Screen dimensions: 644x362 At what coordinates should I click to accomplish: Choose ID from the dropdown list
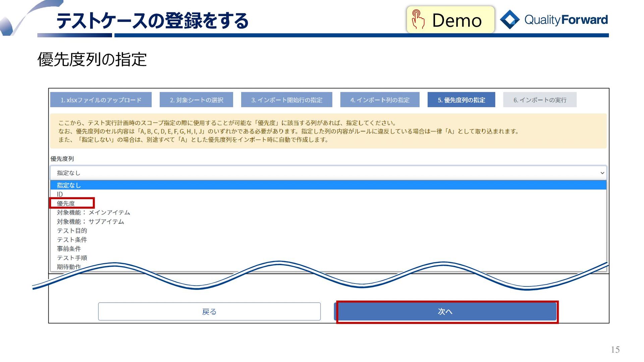60,194
